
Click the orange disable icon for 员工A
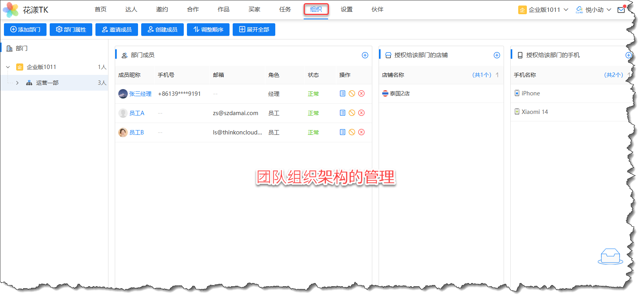coord(352,113)
